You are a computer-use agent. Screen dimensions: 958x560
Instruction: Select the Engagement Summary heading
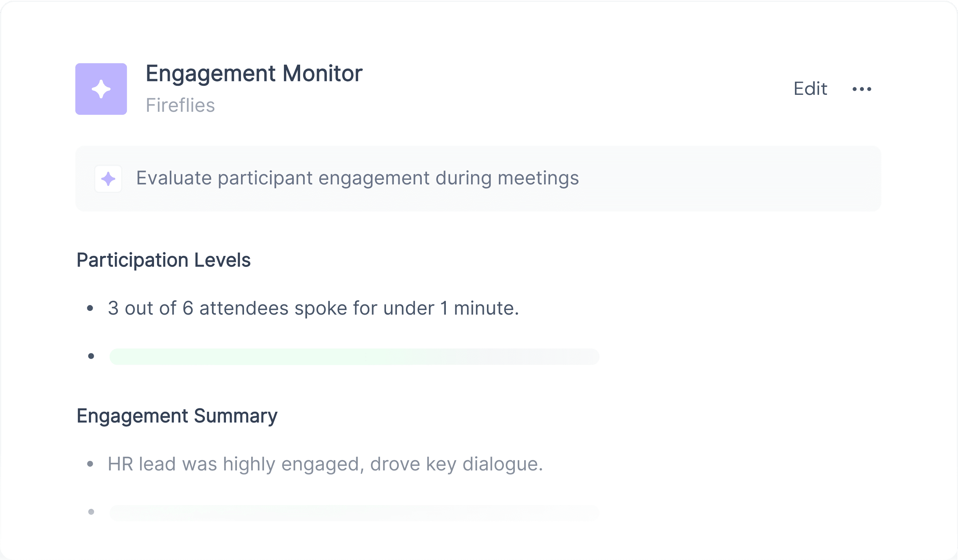(x=177, y=416)
